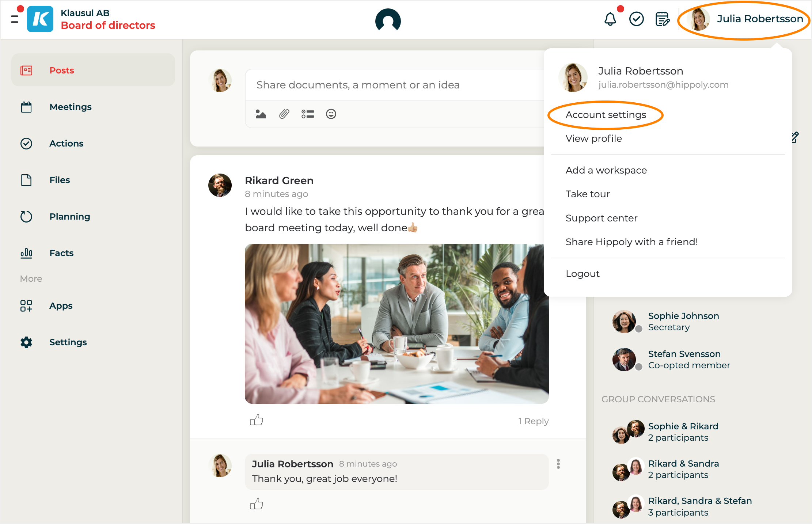Open the Meetings section in sidebar
Image resolution: width=812 pixels, height=524 pixels.
point(70,107)
